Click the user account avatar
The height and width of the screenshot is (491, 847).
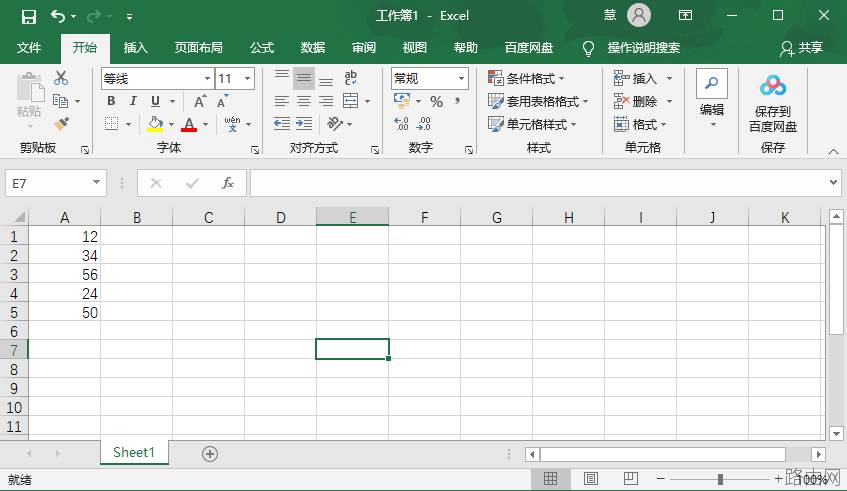pyautogui.click(x=638, y=15)
